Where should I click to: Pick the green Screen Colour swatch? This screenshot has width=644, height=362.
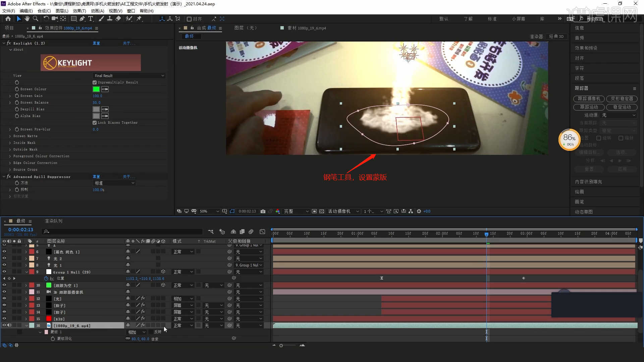pos(96,89)
